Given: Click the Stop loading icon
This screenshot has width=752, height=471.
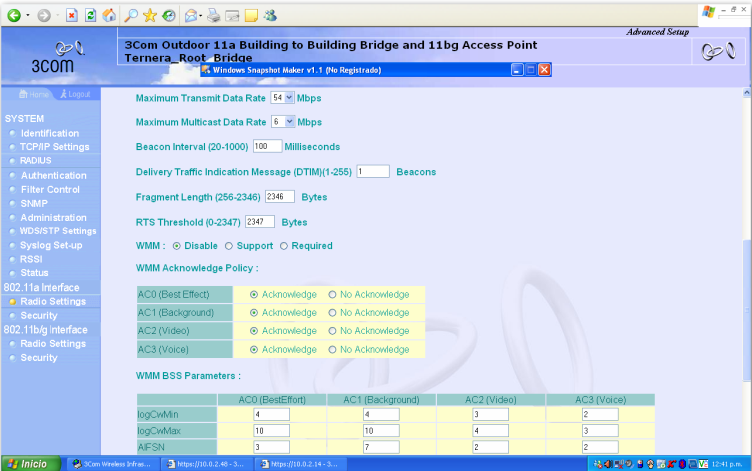Looking at the screenshot, I should click(x=73, y=16).
